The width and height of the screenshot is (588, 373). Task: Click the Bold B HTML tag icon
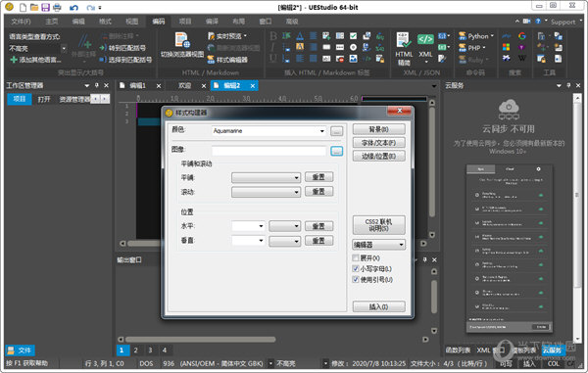pyautogui.click(x=273, y=36)
